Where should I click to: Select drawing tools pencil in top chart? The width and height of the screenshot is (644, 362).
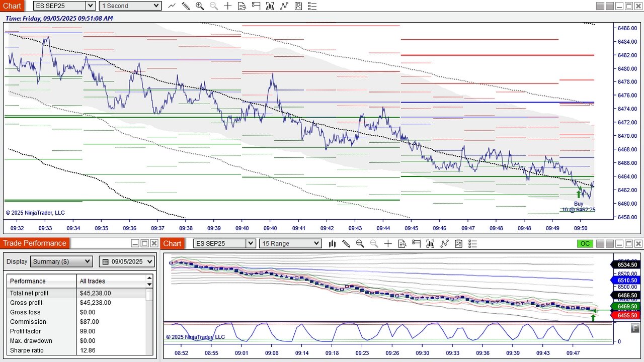point(186,6)
